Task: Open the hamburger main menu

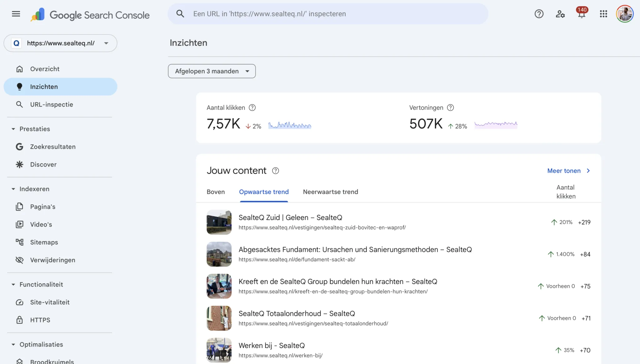Action: [16, 14]
